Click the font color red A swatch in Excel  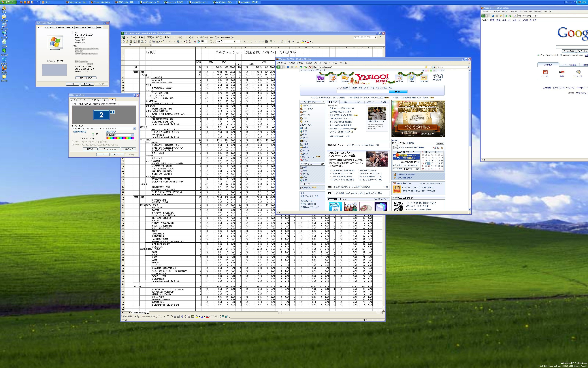tap(308, 42)
